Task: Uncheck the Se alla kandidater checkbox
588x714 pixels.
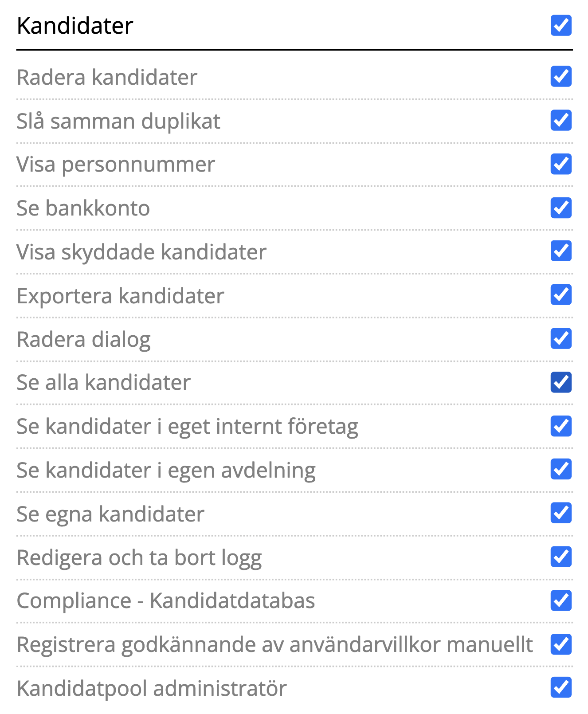Action: (x=561, y=382)
